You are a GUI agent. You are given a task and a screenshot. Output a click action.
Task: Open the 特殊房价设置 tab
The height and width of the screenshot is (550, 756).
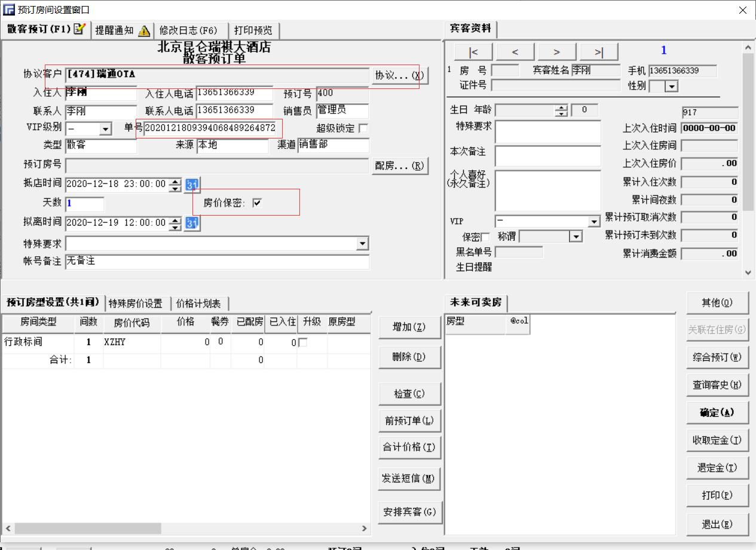click(136, 303)
